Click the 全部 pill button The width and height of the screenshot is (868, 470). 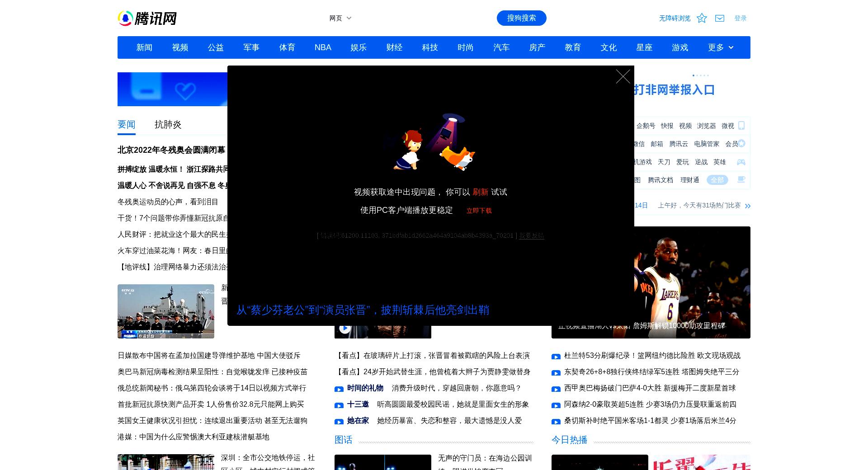coord(717,180)
